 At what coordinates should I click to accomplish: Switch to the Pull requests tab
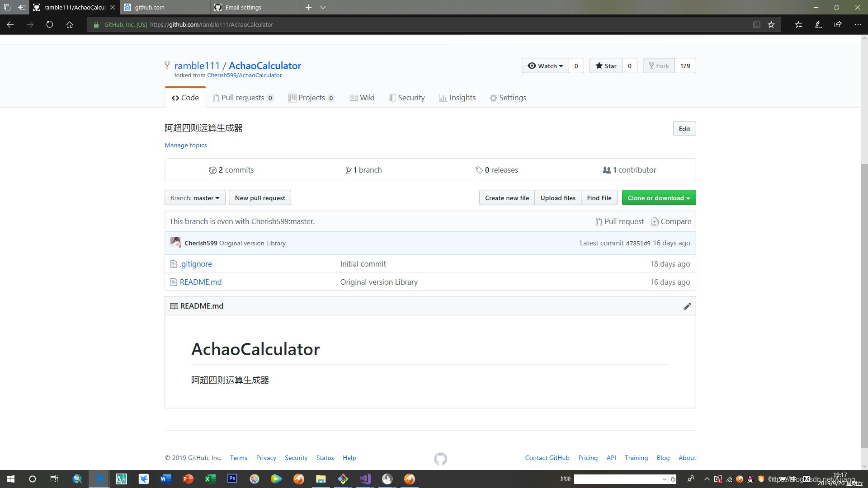(x=243, y=98)
